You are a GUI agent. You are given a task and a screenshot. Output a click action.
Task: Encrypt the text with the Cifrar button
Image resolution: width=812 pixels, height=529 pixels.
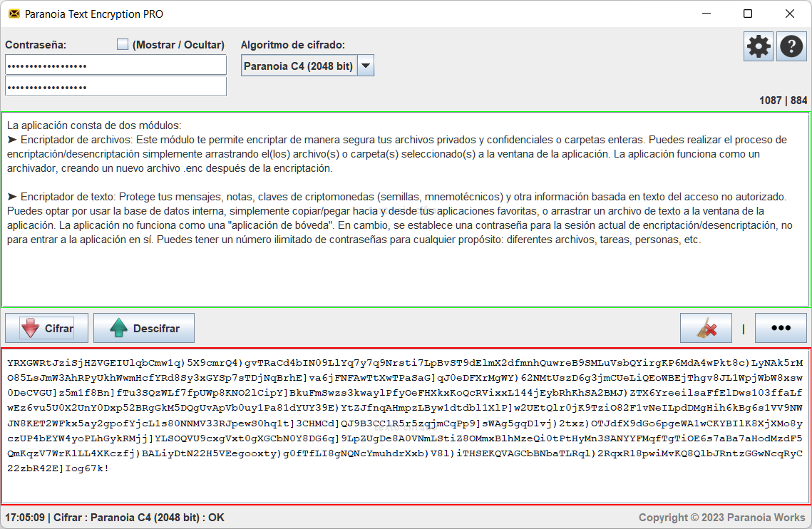pos(46,328)
